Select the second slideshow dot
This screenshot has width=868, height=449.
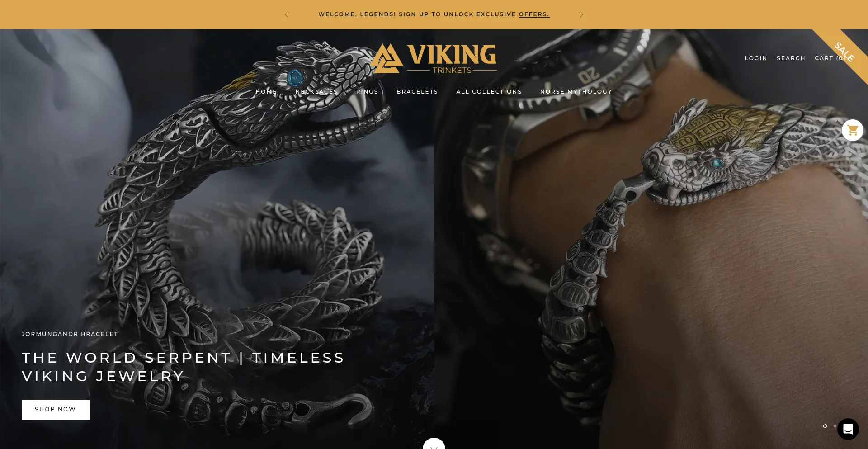(835, 426)
